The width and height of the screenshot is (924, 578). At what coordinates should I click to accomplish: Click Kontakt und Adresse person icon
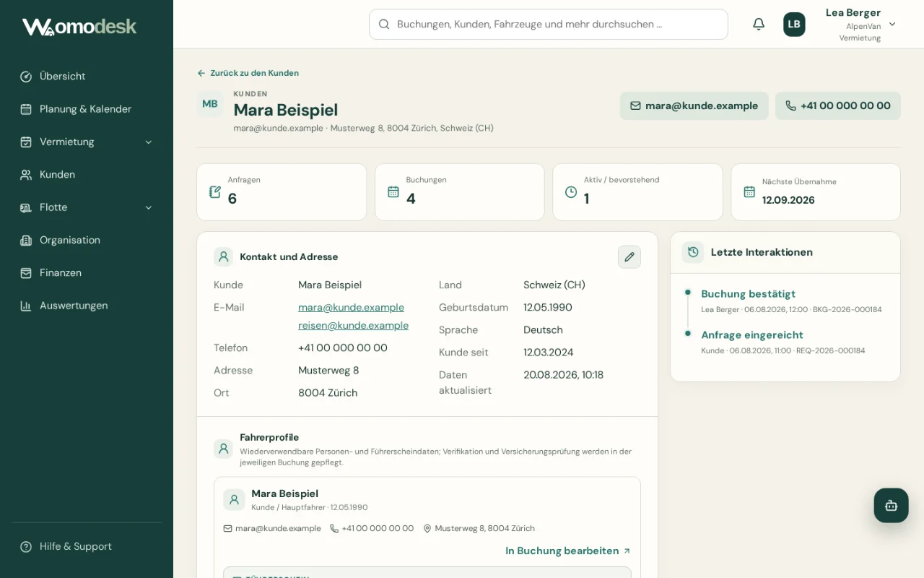223,256
